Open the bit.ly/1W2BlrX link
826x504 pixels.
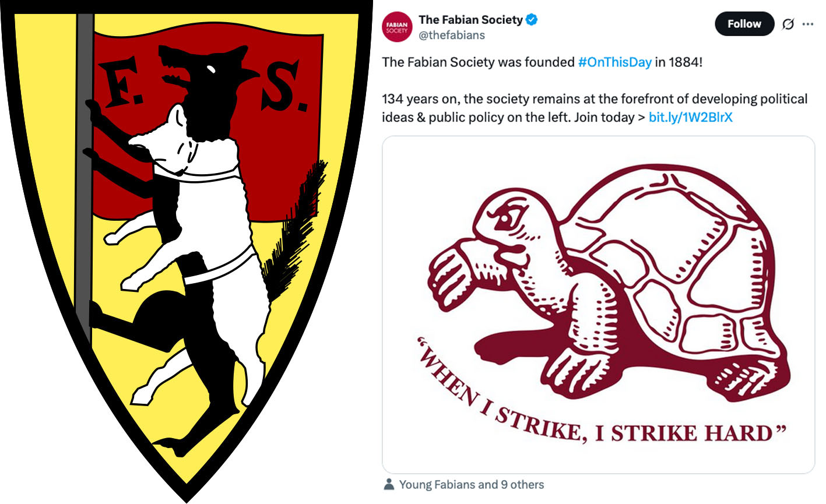tap(690, 117)
